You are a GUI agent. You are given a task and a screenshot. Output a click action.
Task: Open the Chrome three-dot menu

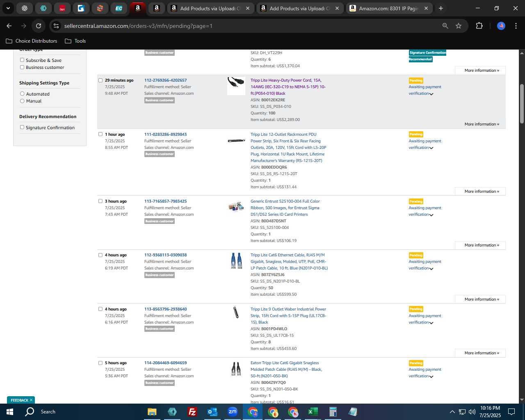[x=515, y=26]
